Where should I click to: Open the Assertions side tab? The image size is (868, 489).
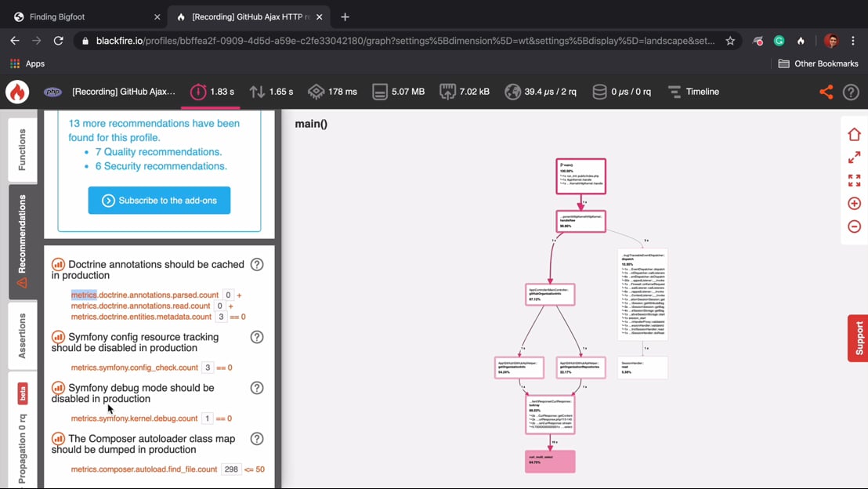23,335
